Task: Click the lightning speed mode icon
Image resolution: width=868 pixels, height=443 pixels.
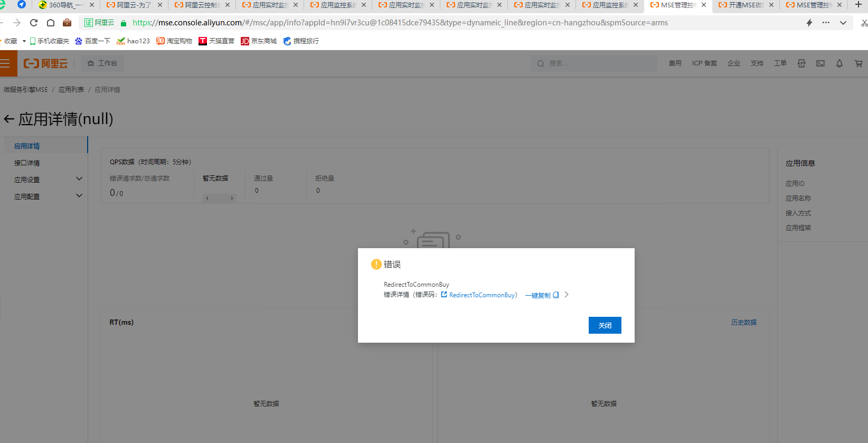Action: click(809, 23)
